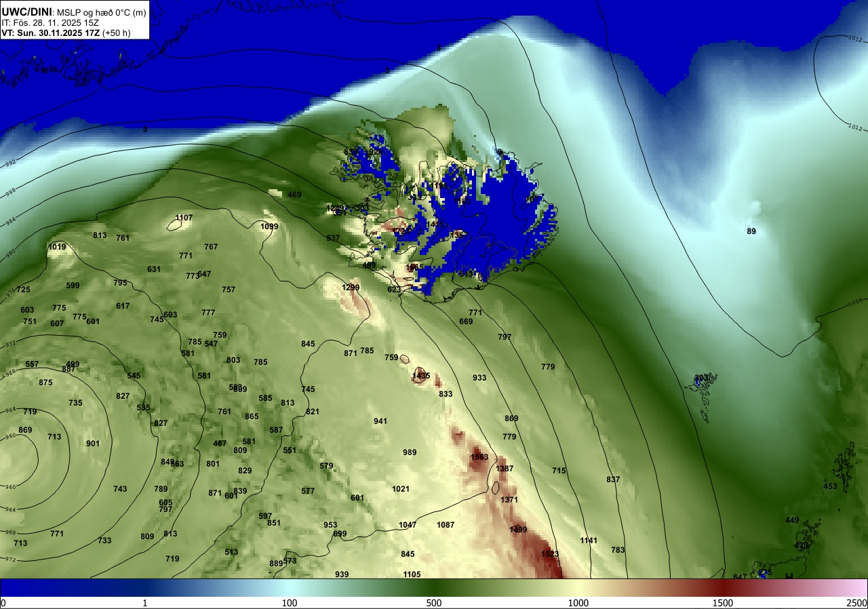Click the 537 value southwest of Iceland

[x=333, y=238]
